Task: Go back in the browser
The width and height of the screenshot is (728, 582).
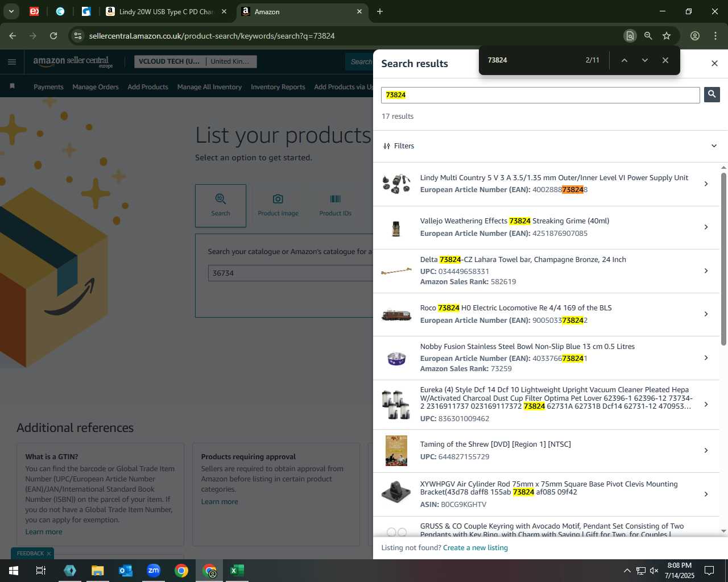Action: coord(13,36)
